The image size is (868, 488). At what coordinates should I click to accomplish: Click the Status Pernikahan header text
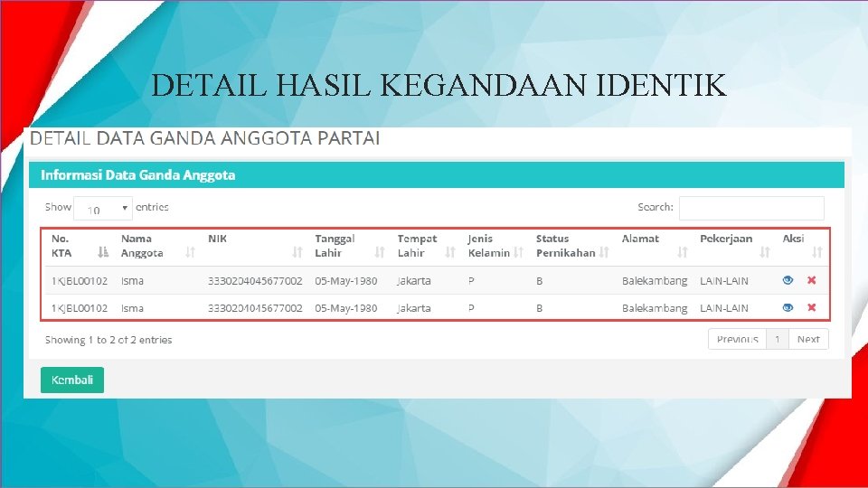point(565,246)
